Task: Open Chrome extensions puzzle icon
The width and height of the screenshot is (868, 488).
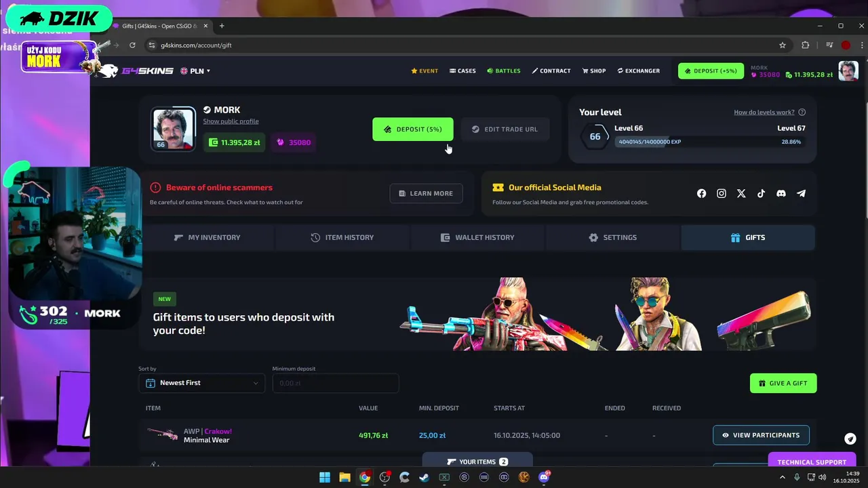Action: point(806,45)
